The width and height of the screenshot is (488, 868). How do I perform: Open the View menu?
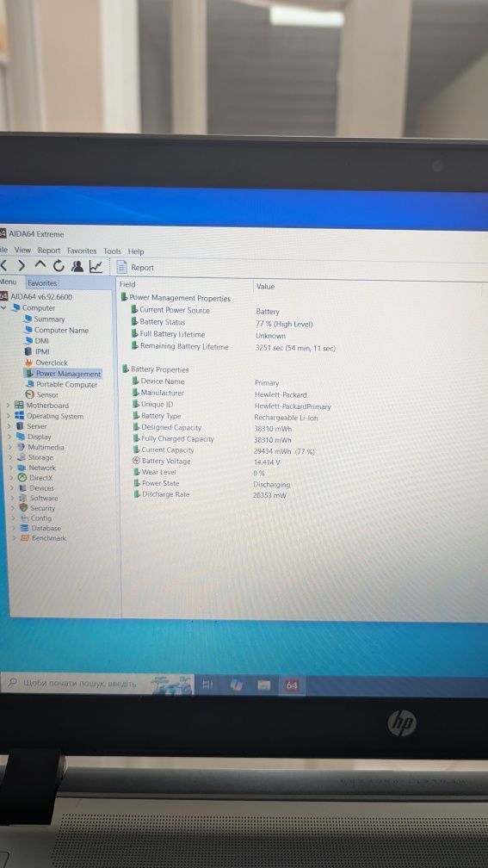coord(22,251)
